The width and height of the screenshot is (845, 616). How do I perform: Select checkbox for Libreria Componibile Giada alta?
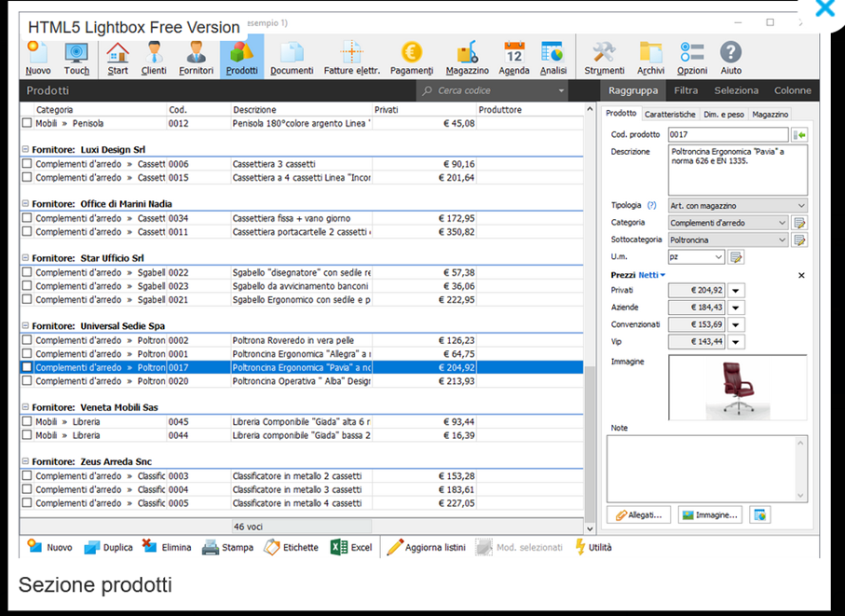(x=27, y=421)
